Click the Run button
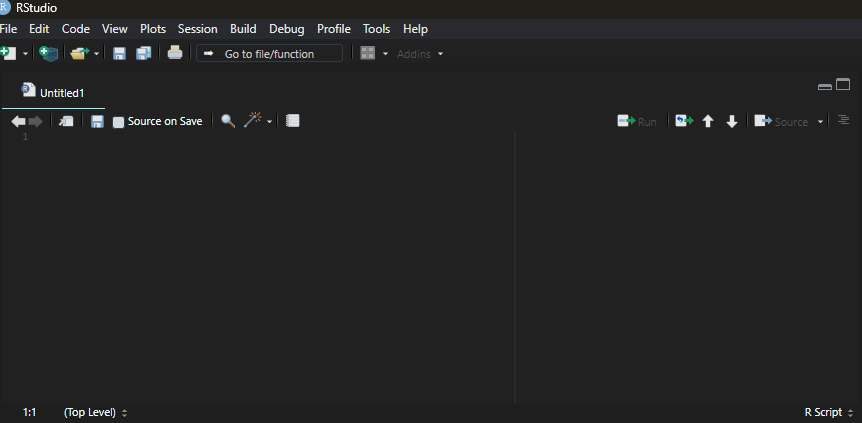This screenshot has height=423, width=862. coord(637,121)
